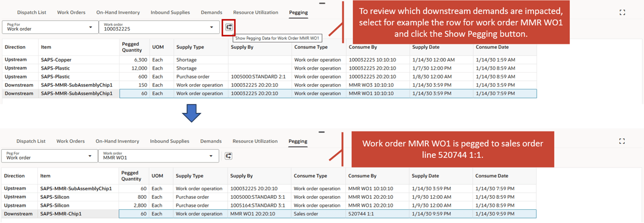Viewport: 644px width, 223px height.
Task: Select SAPS-Silicon row with quantity 800
Action: tap(269, 197)
